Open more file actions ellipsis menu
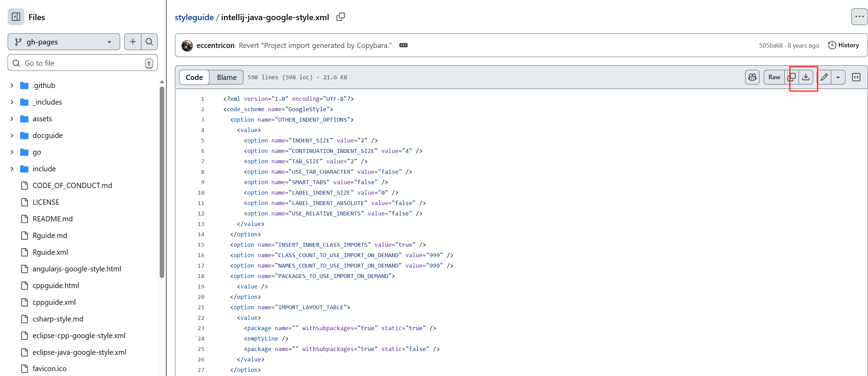This screenshot has width=868, height=376. point(859,17)
